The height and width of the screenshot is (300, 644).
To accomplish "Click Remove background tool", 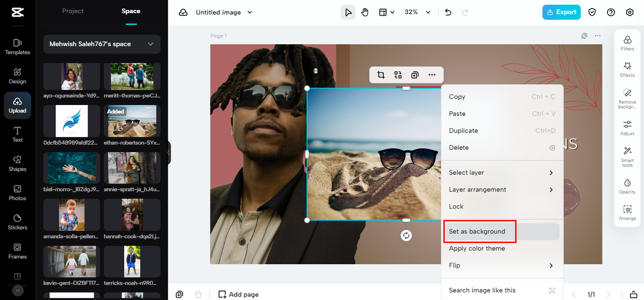I will tap(627, 98).
